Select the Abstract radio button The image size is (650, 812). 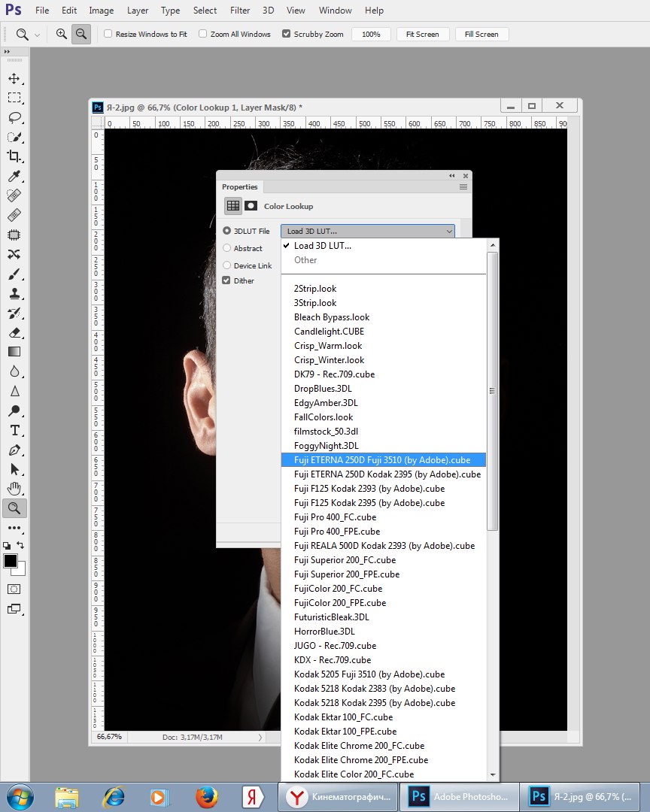click(226, 248)
